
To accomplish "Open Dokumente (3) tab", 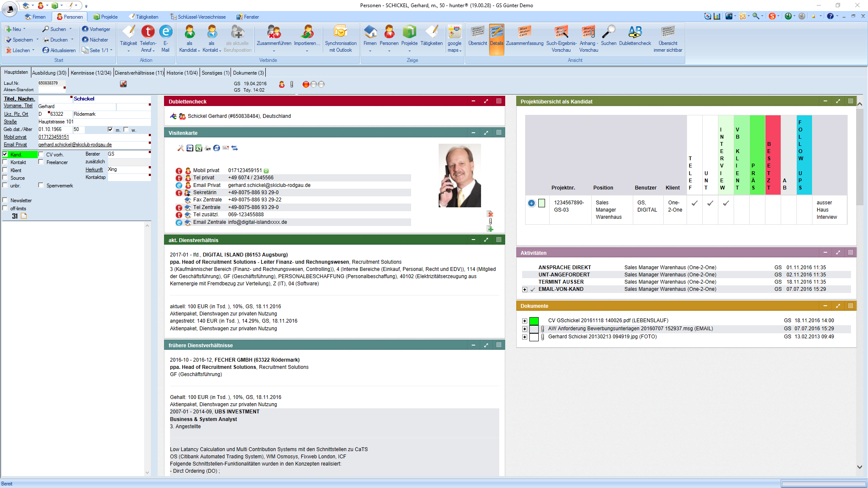I will point(248,73).
